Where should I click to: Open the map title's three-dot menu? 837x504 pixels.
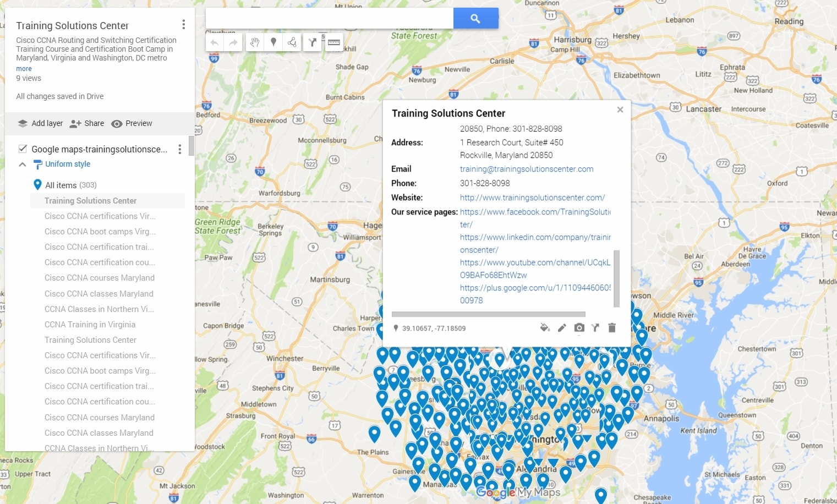(x=183, y=25)
